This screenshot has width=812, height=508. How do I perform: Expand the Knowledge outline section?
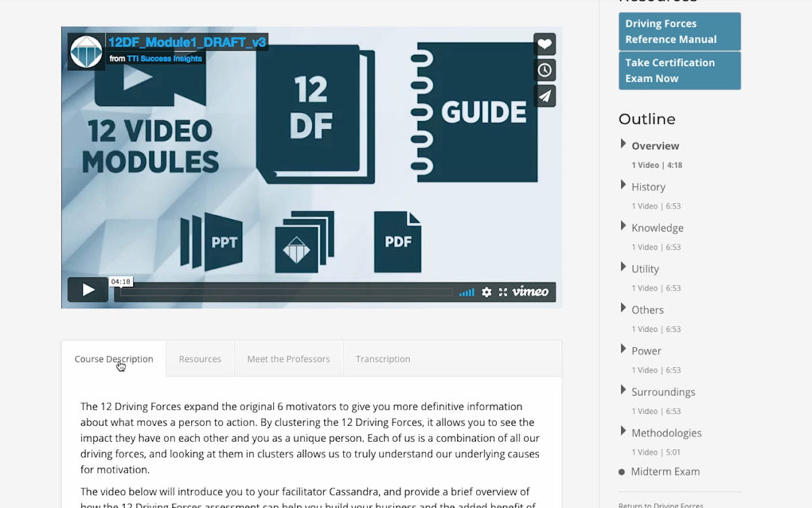(x=656, y=228)
